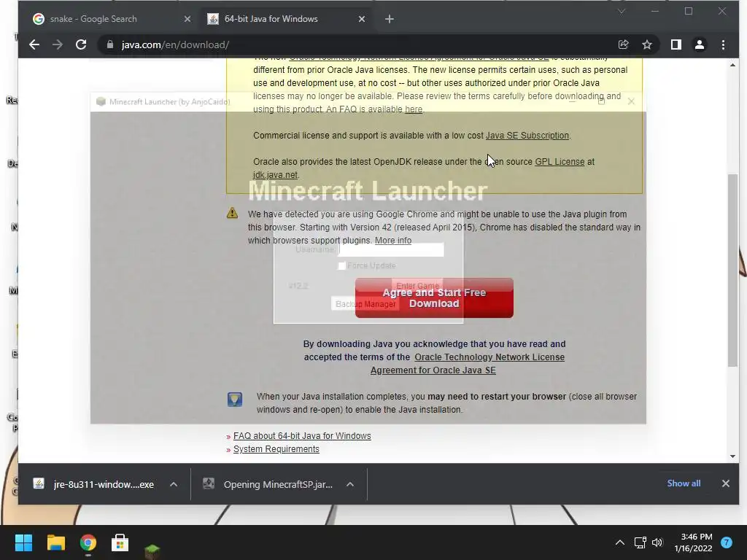Click the network icon in the tray

click(640, 542)
